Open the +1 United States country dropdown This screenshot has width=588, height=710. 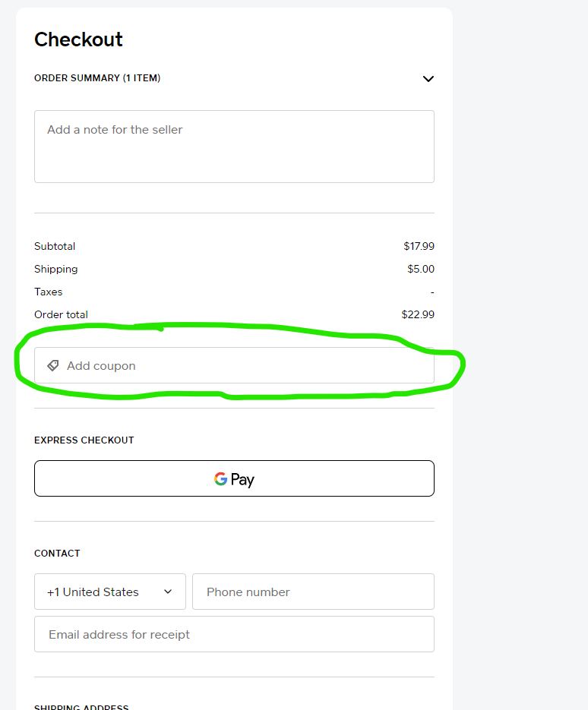109,592
